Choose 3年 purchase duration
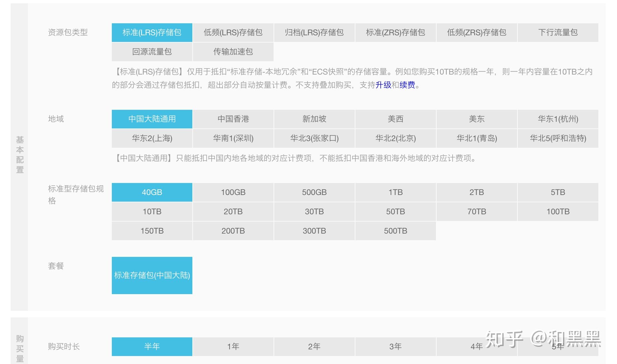The width and height of the screenshot is (617, 364). tap(395, 347)
